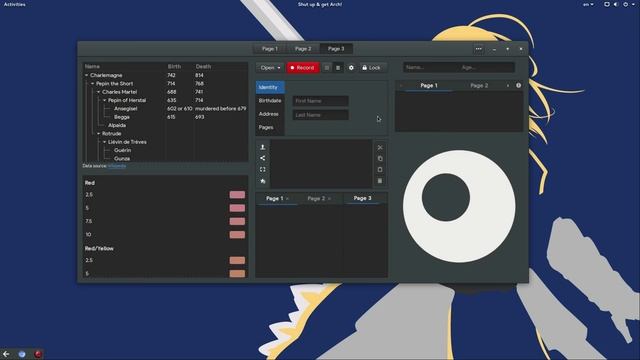Viewport: 640px width, 360px height.
Task: Sort tree by Death column header
Action: (x=221, y=67)
